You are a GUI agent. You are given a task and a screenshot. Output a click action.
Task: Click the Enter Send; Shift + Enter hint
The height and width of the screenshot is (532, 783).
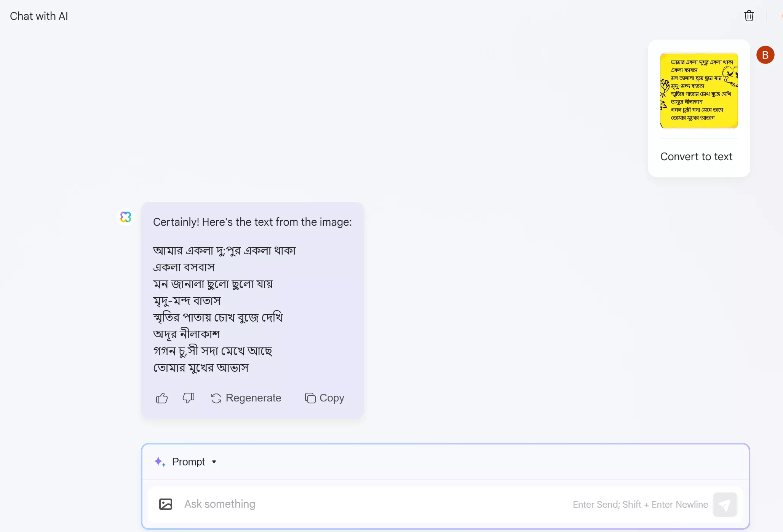(x=640, y=505)
